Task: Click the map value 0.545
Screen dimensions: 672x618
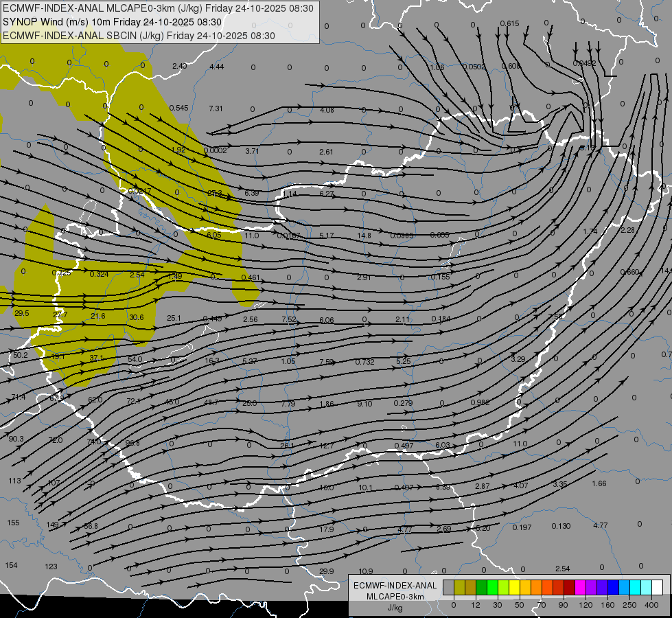Action: coord(178,108)
